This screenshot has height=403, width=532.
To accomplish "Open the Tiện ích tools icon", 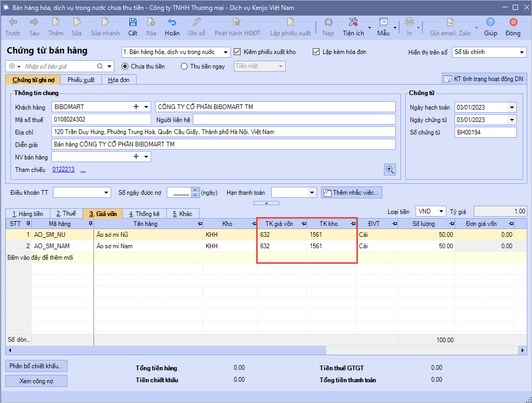I will pyautogui.click(x=353, y=22).
